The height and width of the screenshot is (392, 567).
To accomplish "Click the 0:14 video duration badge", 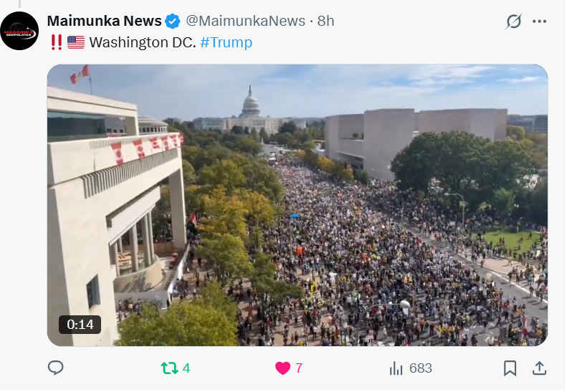I will [x=80, y=325].
